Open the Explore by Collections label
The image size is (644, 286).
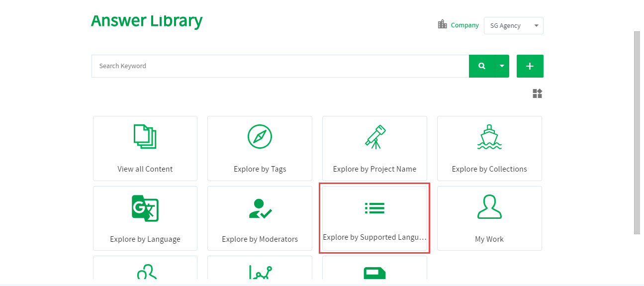click(x=489, y=169)
